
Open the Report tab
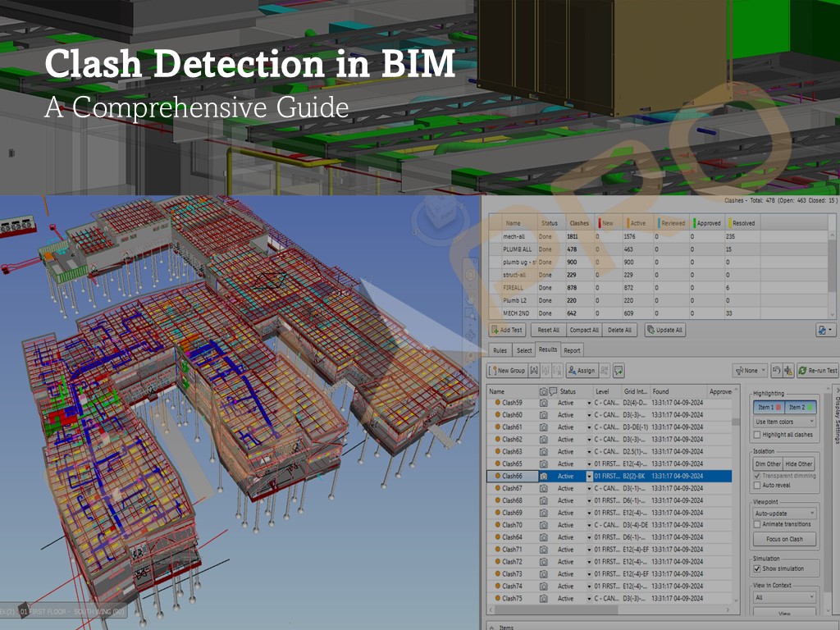click(572, 350)
